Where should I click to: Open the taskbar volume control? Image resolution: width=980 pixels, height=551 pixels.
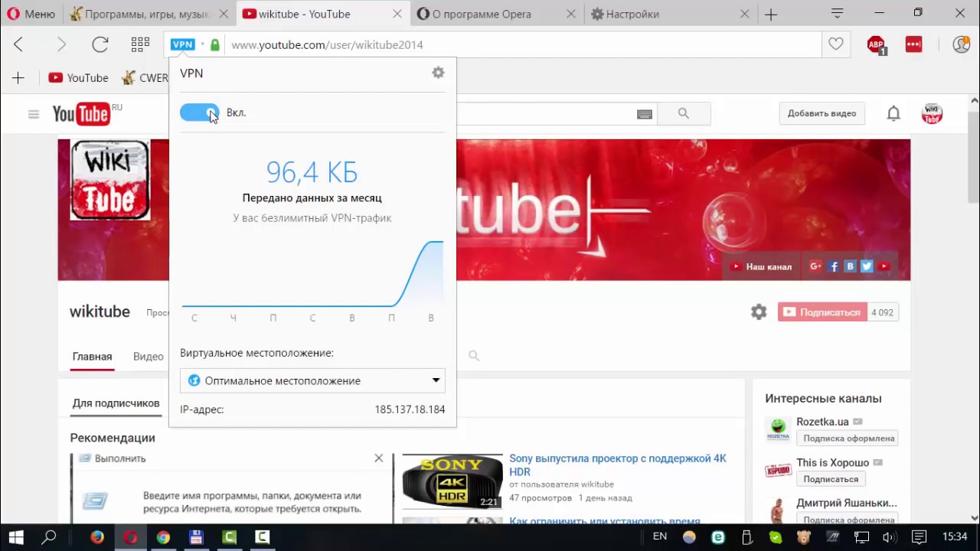[x=889, y=537]
